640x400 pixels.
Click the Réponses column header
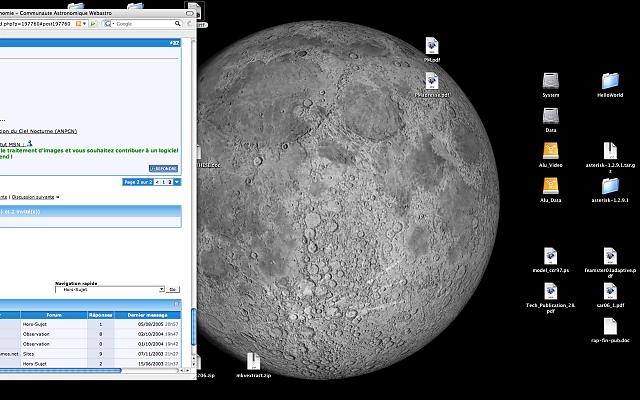tap(101, 315)
